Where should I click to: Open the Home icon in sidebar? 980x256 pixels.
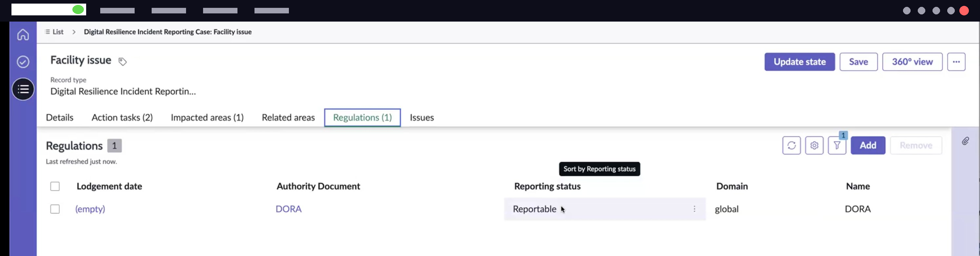(x=23, y=35)
